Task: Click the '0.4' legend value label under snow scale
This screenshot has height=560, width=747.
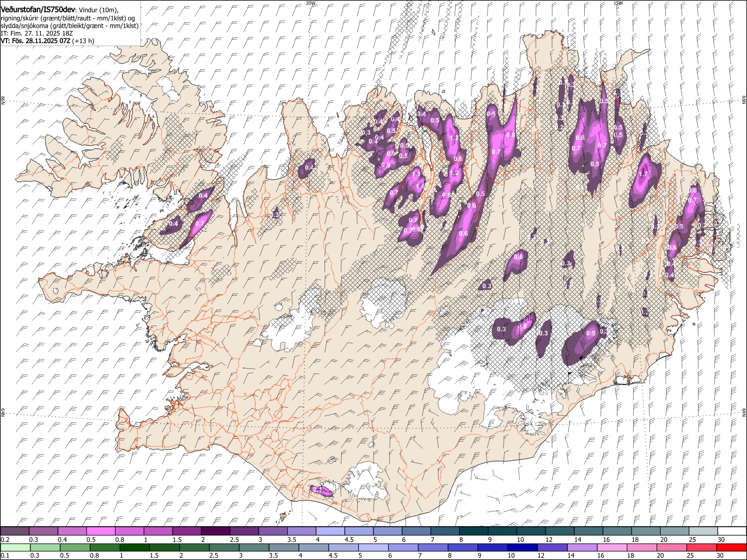Action: click(62, 540)
